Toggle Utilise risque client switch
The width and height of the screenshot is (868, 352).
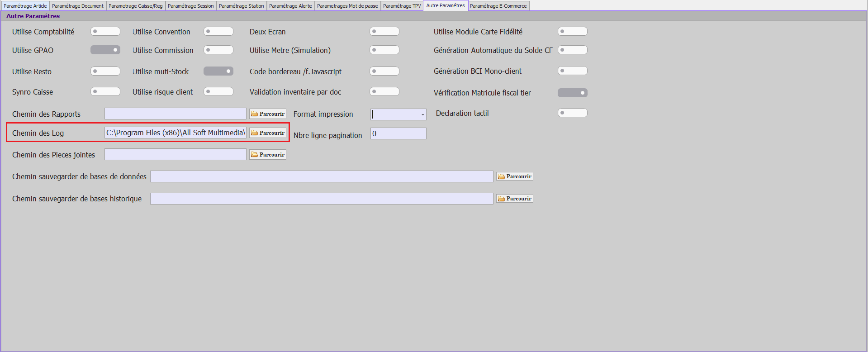coord(218,91)
